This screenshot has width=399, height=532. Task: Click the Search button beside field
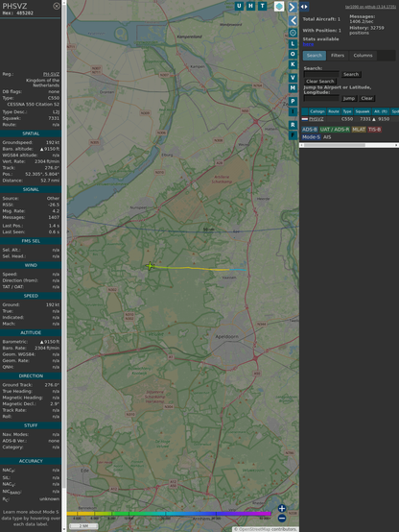351,74
